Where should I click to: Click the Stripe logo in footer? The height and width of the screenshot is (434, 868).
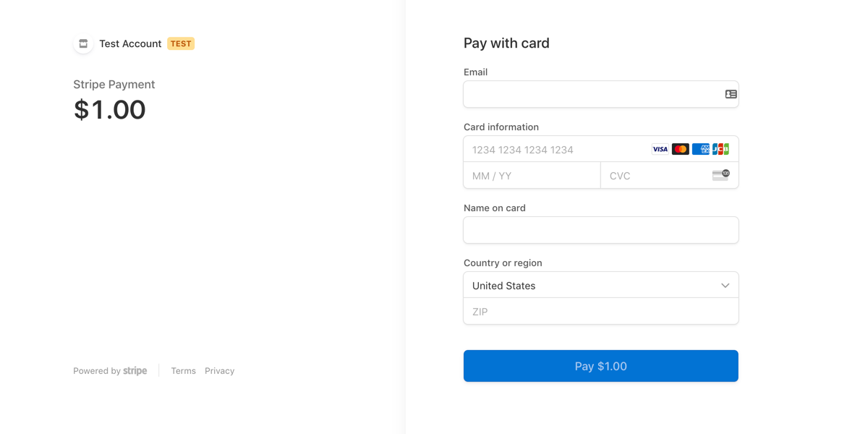pyautogui.click(x=135, y=371)
